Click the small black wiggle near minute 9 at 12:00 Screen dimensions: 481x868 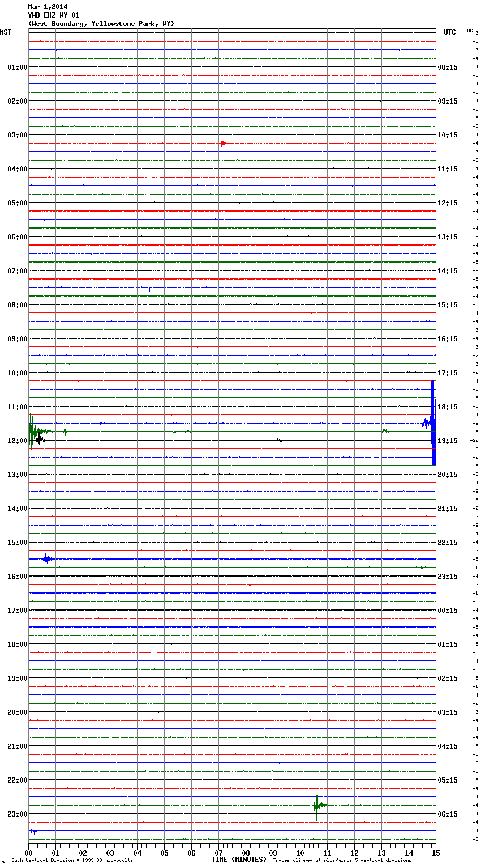280,440
